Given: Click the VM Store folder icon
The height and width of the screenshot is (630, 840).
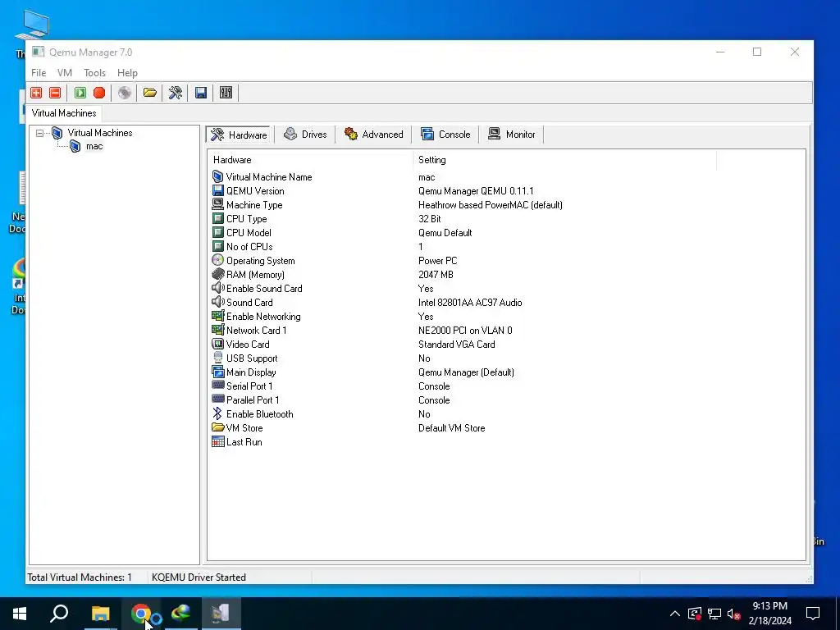Looking at the screenshot, I should pos(217,427).
